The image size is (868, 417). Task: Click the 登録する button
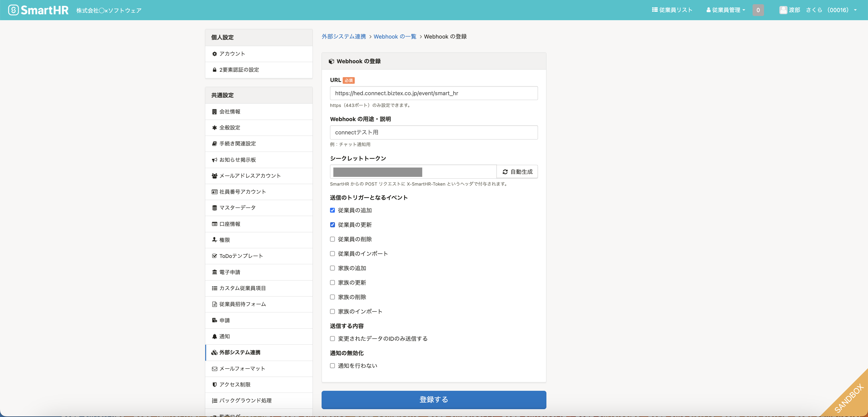434,400
